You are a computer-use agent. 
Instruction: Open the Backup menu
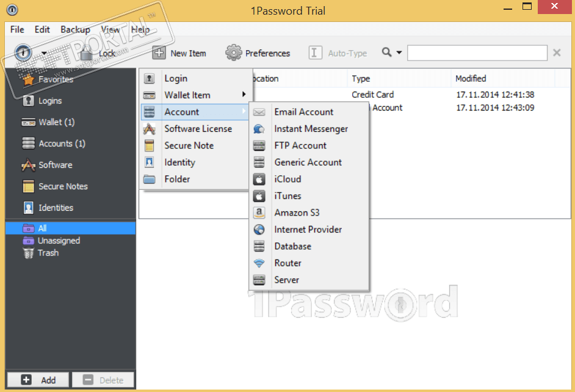point(75,29)
